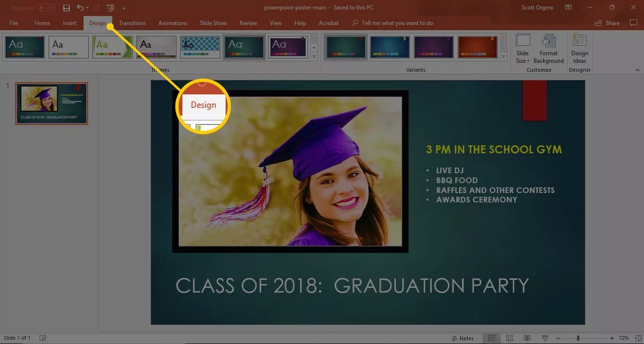
Task: Click the spell check icon in status bar
Action: [43, 338]
